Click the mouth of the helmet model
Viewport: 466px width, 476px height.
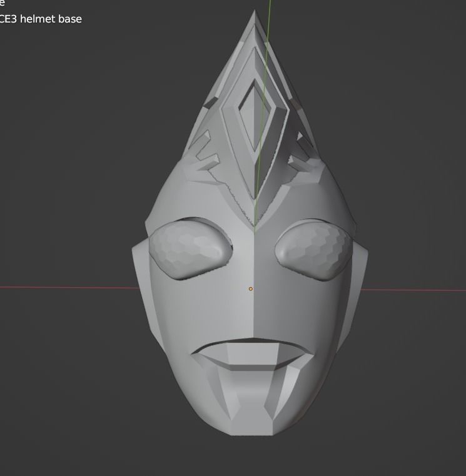(252, 354)
